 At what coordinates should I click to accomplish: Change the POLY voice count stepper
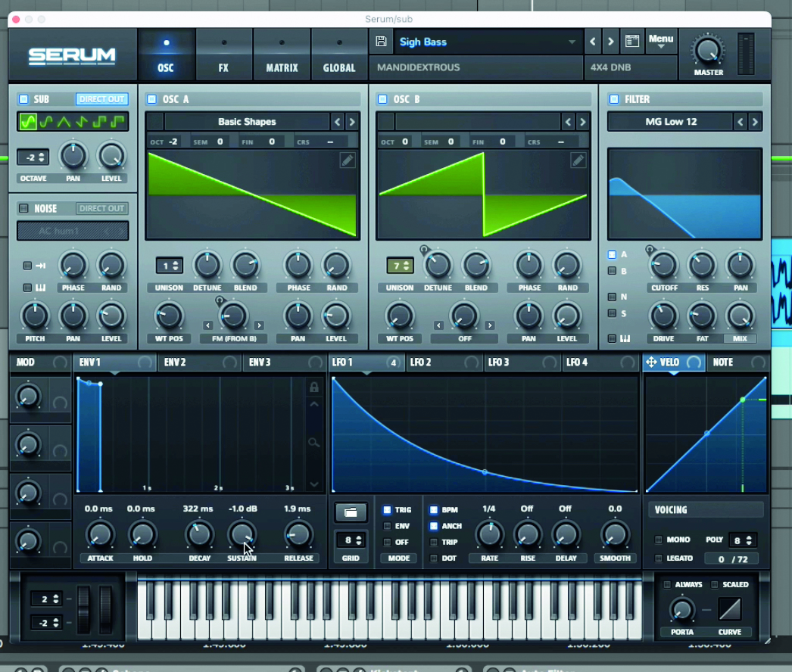pyautogui.click(x=743, y=540)
